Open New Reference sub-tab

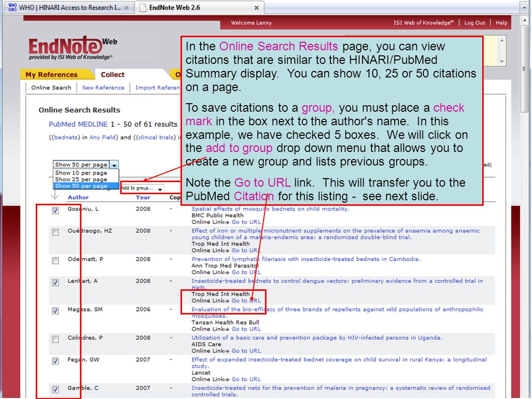[x=103, y=88]
